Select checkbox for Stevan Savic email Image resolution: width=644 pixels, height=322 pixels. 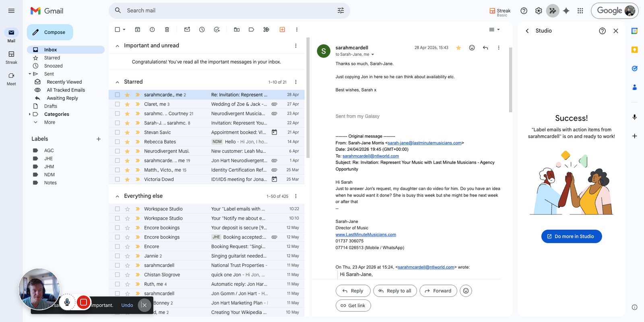[x=118, y=132]
